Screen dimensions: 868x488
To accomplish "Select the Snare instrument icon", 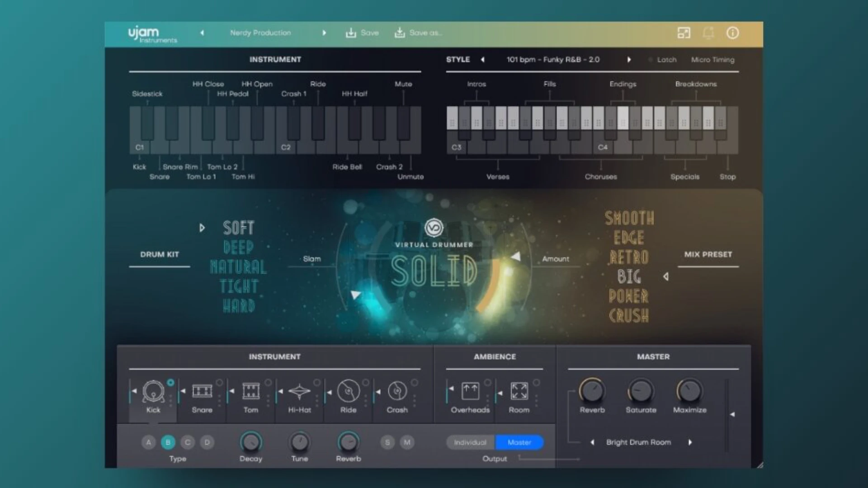I will tap(202, 391).
